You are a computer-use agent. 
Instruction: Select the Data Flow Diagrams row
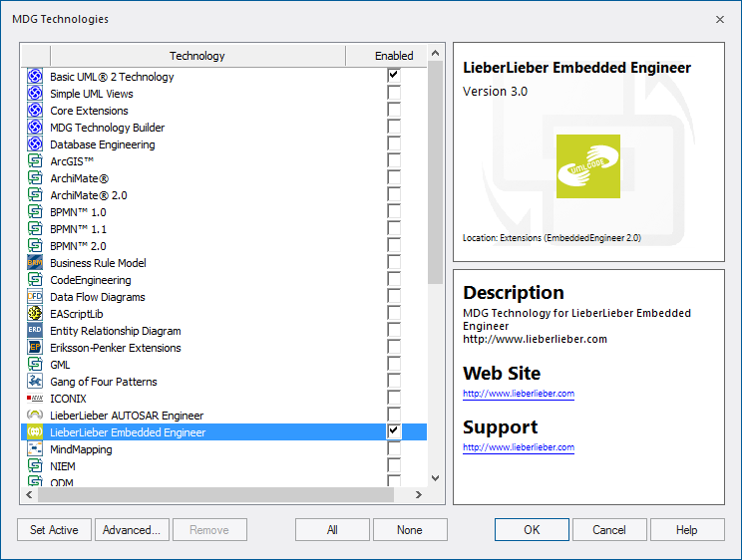223,297
